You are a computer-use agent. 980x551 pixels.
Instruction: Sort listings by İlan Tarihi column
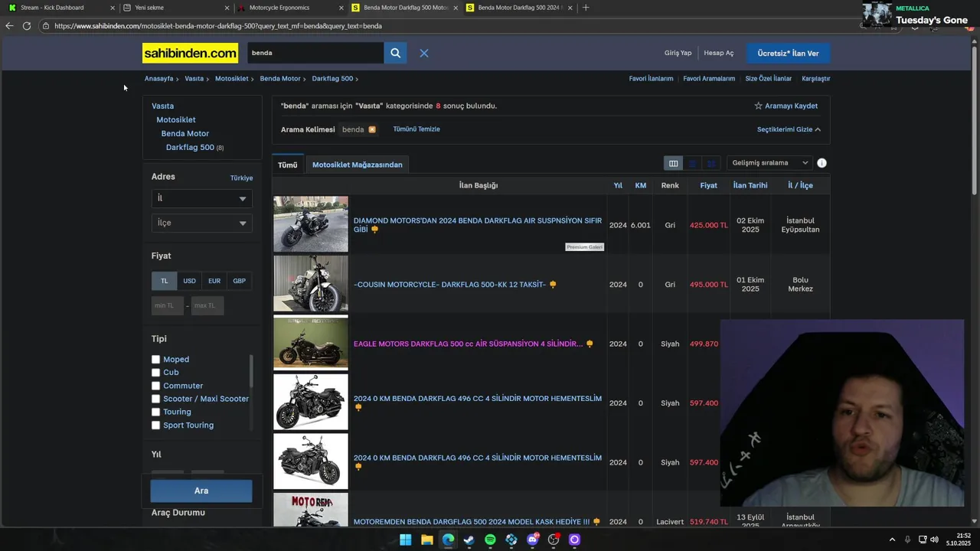(750, 185)
